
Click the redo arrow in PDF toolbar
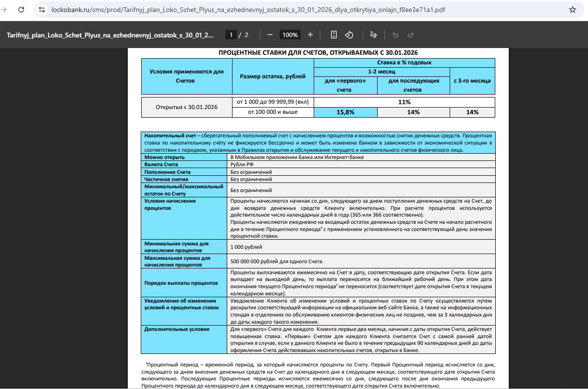click(x=411, y=35)
